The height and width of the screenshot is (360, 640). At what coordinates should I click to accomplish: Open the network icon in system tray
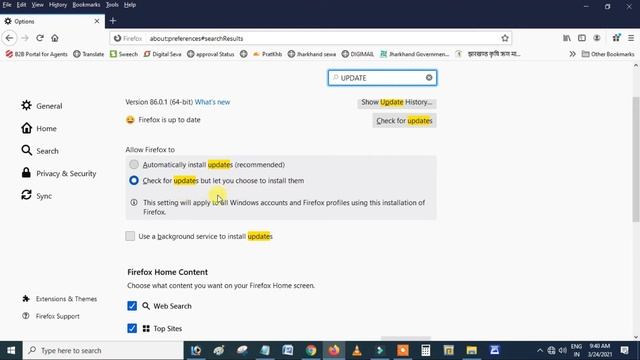pos(551,350)
